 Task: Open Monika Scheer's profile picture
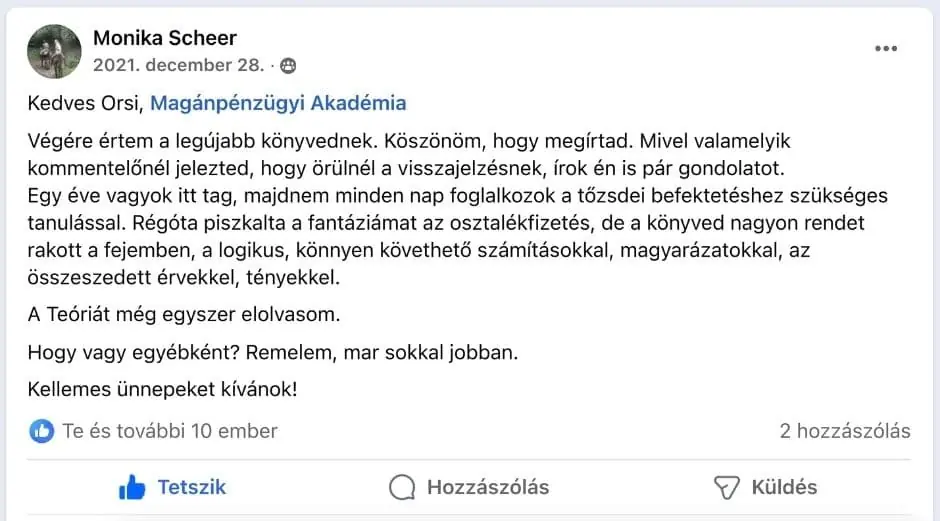pyautogui.click(x=55, y=51)
